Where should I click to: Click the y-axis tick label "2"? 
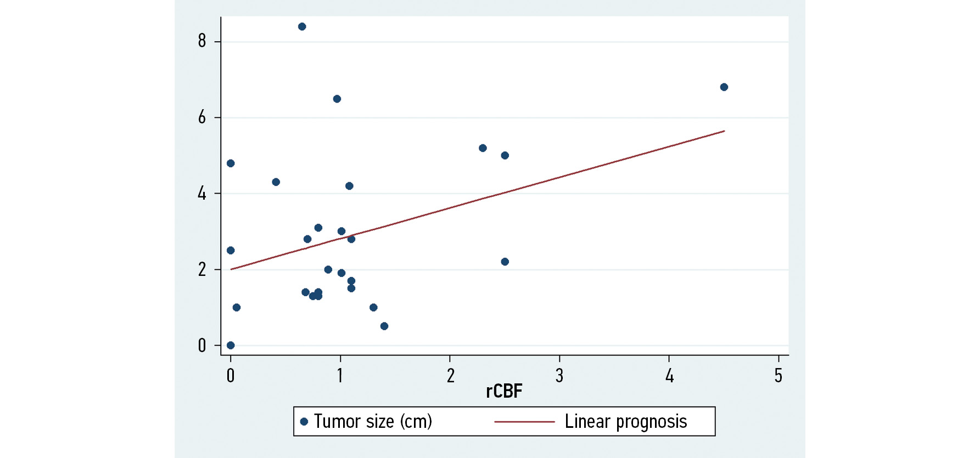[202, 269]
